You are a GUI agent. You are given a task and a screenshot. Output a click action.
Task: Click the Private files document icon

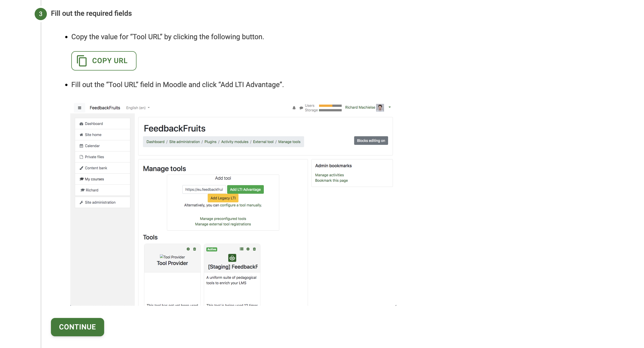[x=81, y=157]
